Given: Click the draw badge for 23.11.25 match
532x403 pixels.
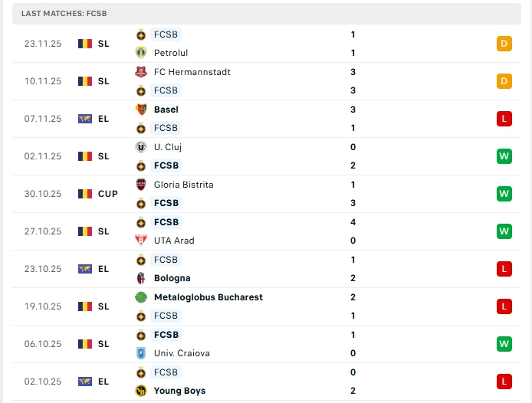Looking at the screenshot, I should point(504,44).
